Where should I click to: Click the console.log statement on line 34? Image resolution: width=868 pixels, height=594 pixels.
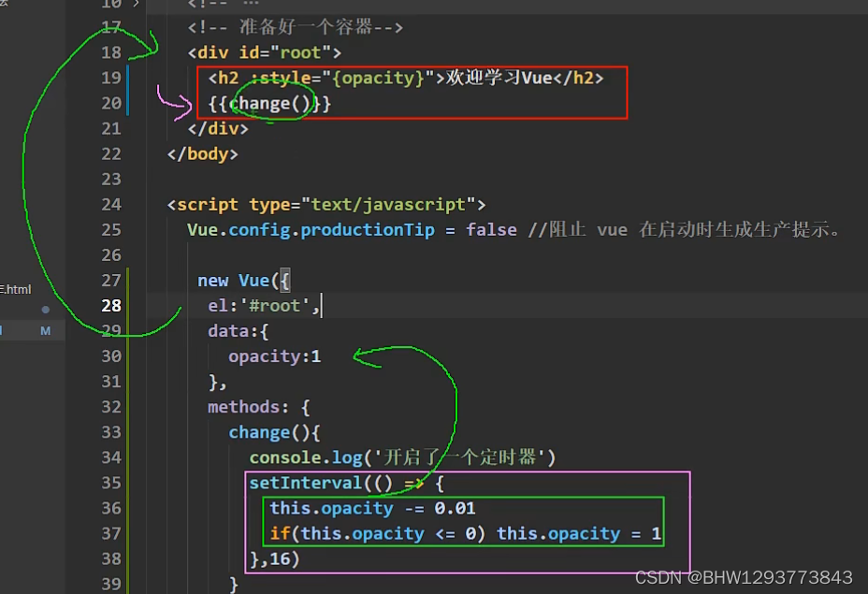click(402, 457)
